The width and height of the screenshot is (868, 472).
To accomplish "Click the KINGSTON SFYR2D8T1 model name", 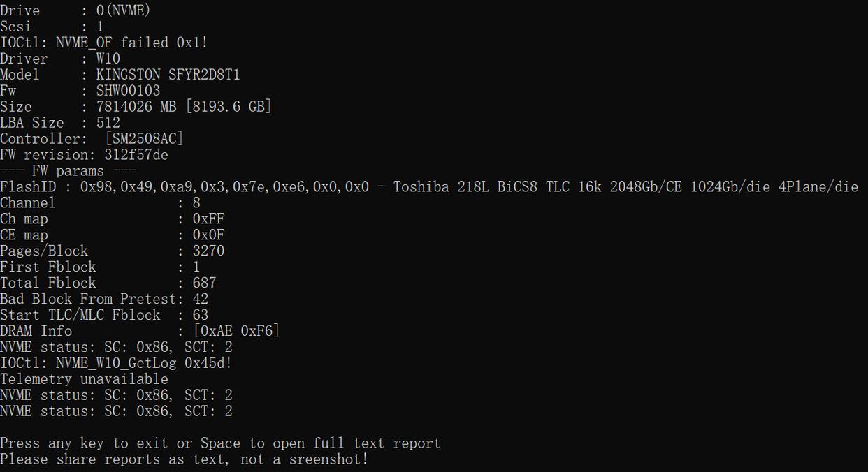I will click(x=168, y=75).
